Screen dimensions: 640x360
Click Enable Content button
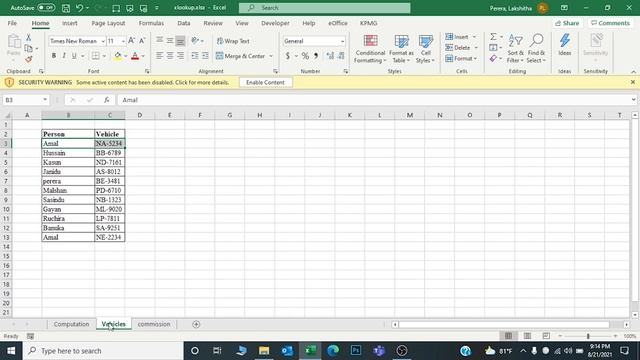click(x=265, y=82)
